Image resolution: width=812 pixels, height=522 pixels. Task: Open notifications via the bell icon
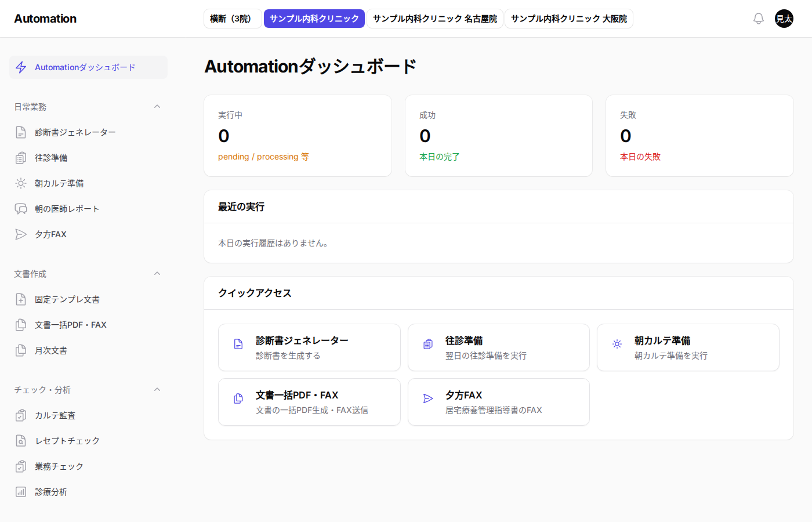759,19
